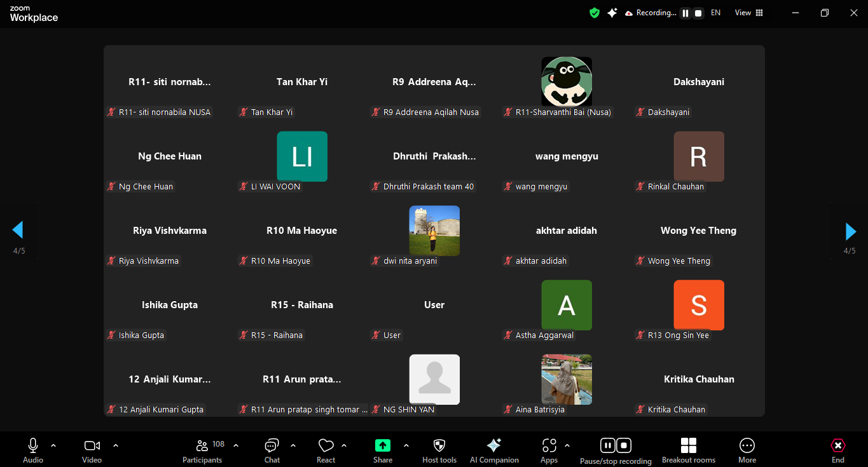Viewport: 868px width, 467px height.
Task: Select the R13 Ong Sin Yee avatar
Action: [x=699, y=305]
